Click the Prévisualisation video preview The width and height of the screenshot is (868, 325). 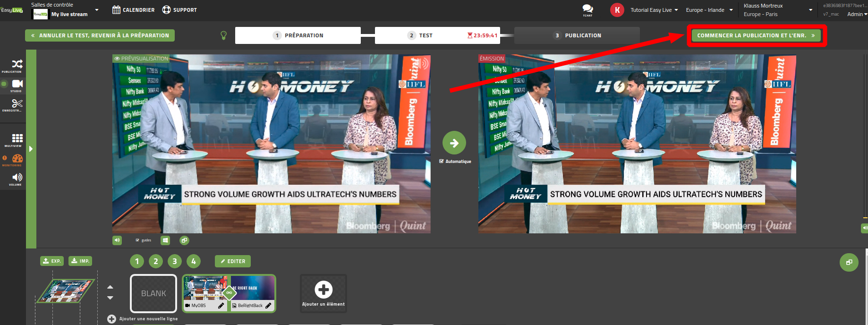[x=272, y=144]
